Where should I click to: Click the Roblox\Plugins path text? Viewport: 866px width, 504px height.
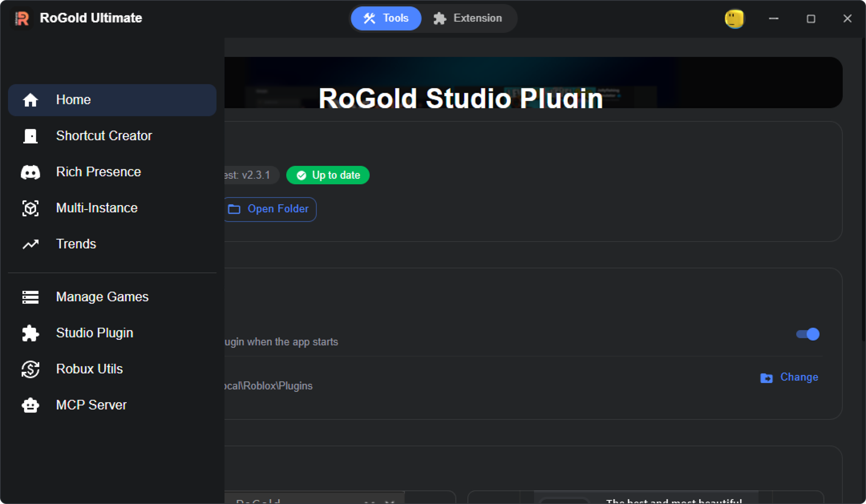point(269,386)
